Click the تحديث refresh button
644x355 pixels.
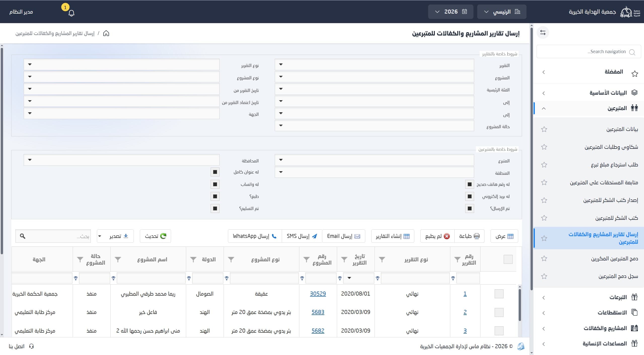(155, 236)
